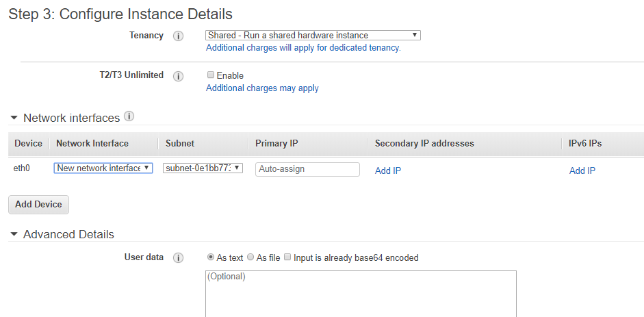Collapse the Network interfaces section
The height and width of the screenshot is (317, 644).
(14, 118)
